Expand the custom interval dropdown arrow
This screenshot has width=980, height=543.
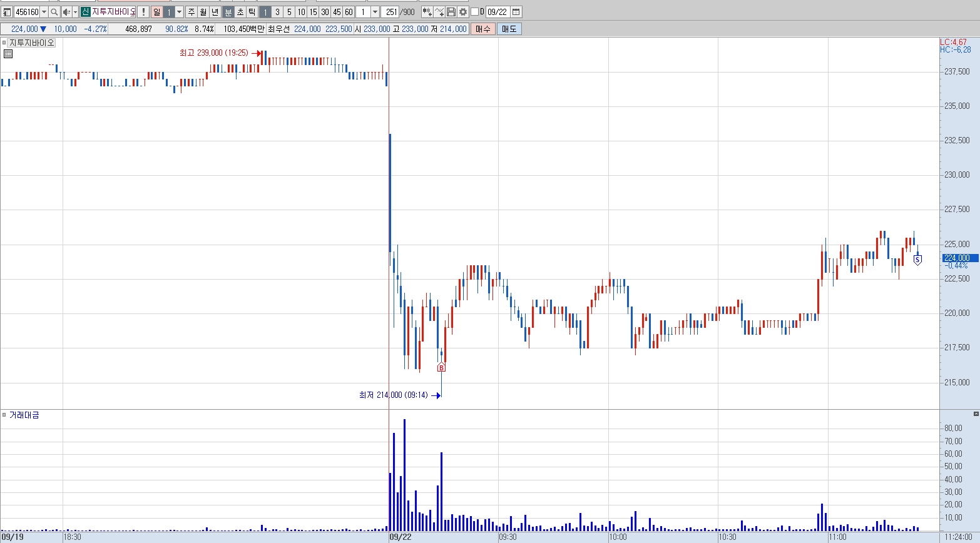[x=375, y=12]
